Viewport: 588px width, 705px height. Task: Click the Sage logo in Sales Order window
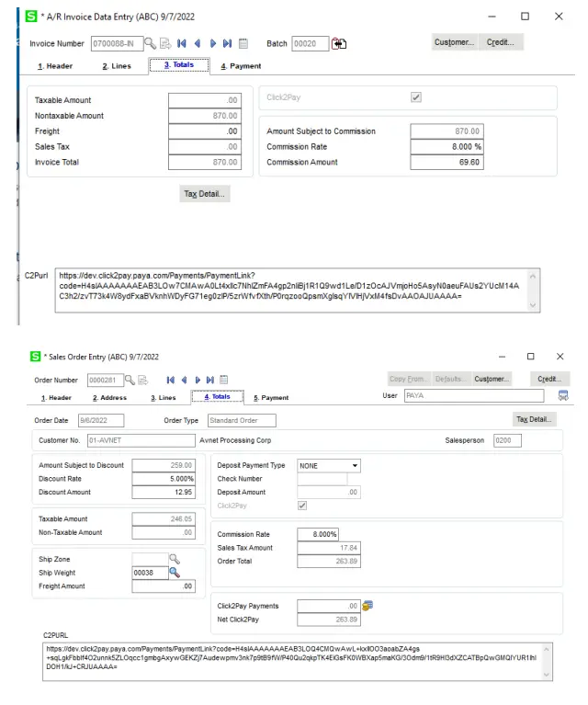point(36,357)
